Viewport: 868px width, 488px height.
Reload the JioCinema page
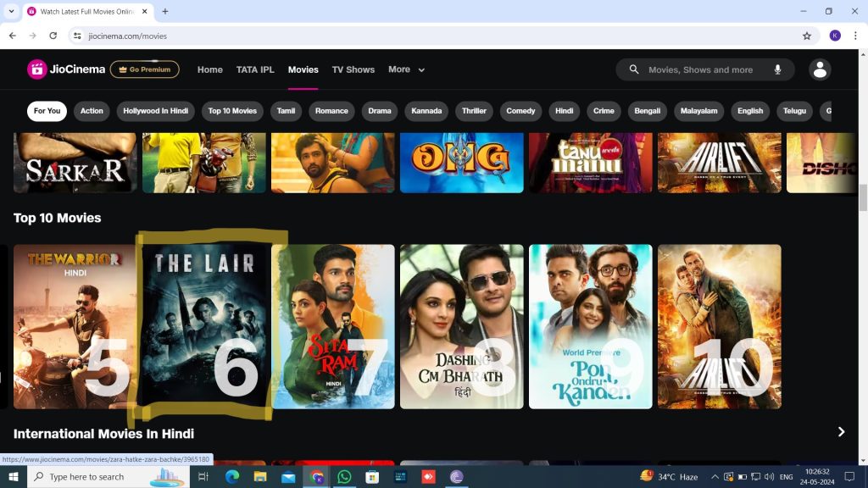tap(53, 36)
